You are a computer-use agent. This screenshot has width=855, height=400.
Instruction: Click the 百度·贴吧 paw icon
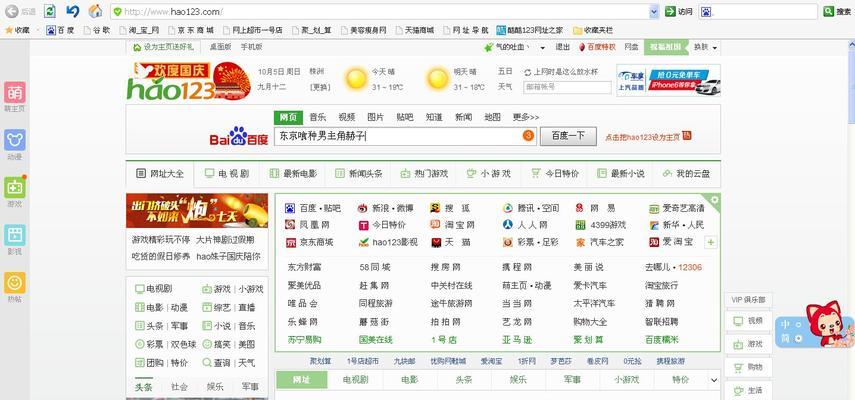click(290, 208)
